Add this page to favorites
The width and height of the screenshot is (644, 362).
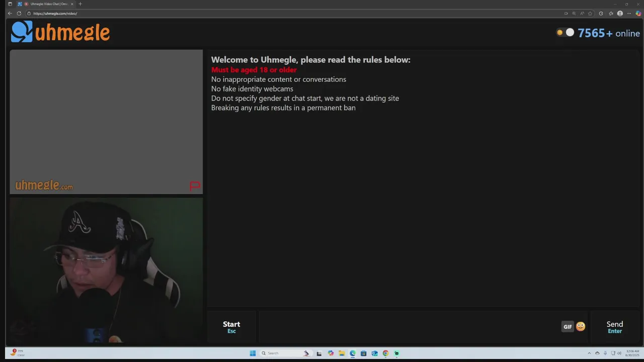(x=590, y=14)
